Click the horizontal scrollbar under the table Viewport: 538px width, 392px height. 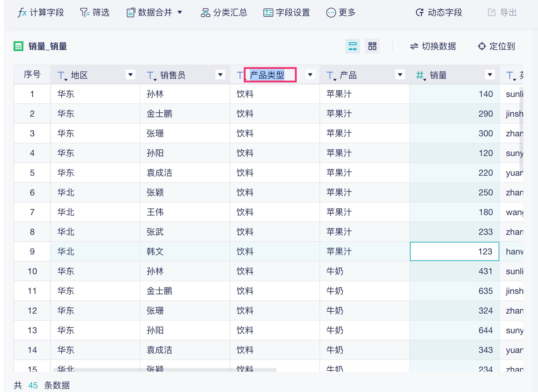coord(165,370)
